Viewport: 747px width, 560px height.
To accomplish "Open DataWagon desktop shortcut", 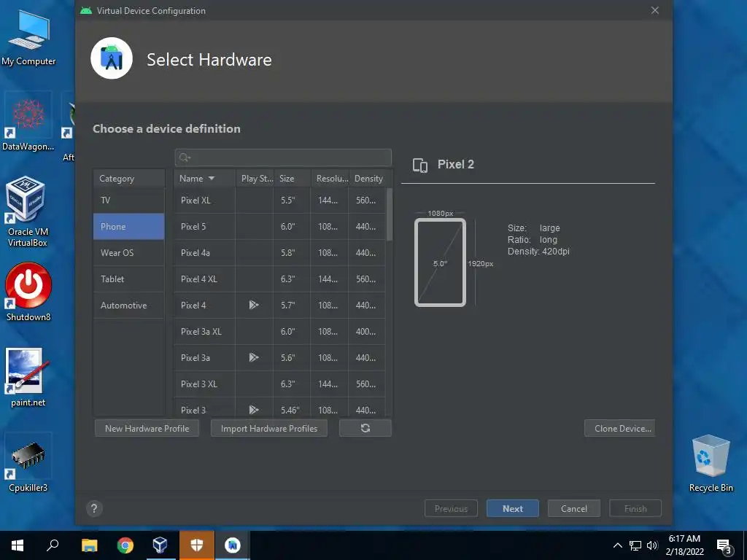I will click(28, 122).
